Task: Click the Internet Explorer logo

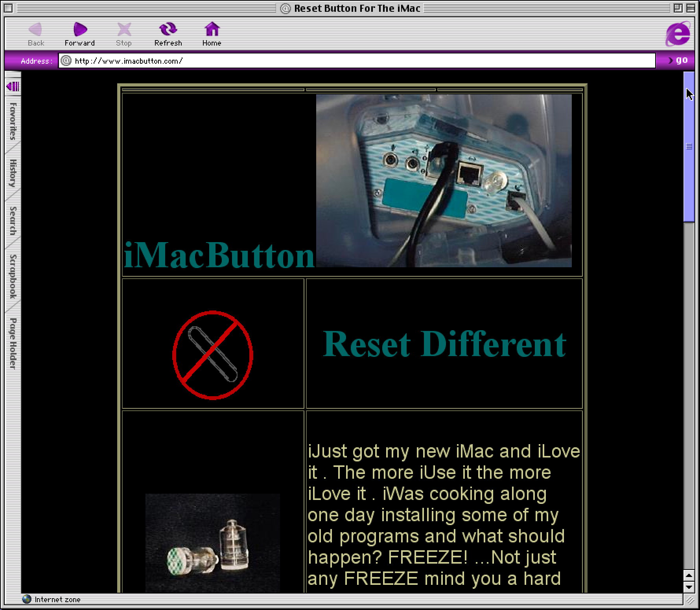Action: click(x=677, y=34)
